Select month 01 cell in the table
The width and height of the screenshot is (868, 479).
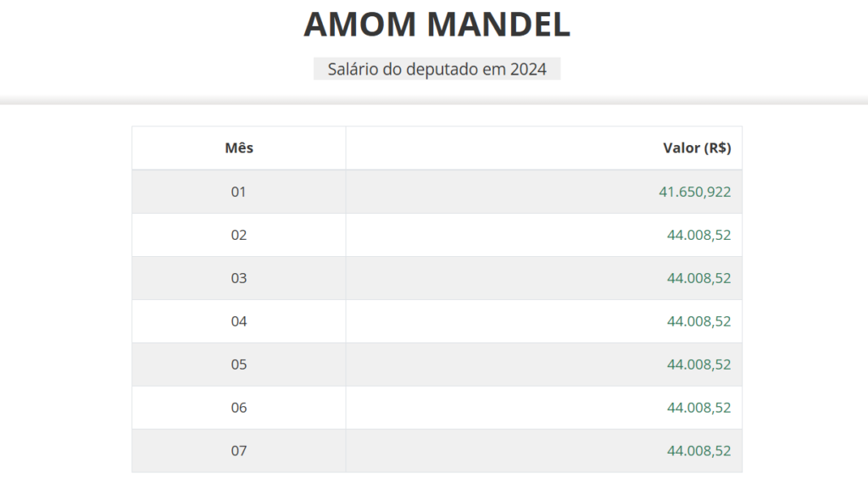tap(239, 192)
